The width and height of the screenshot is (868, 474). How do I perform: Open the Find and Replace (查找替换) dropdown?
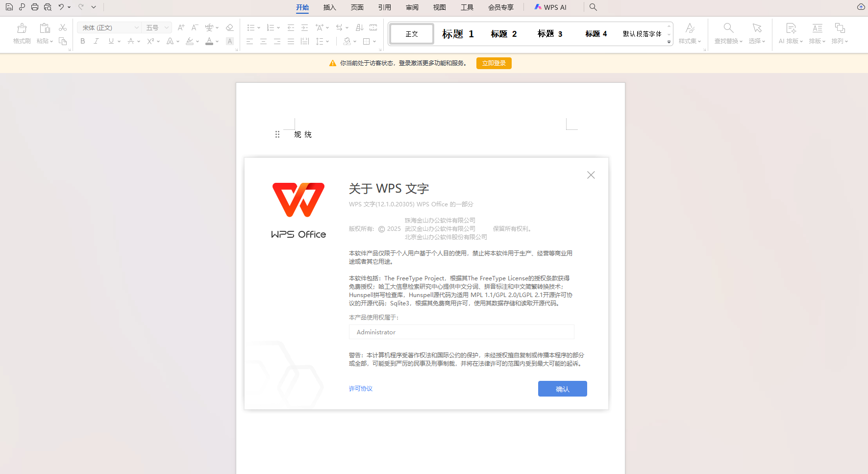coord(728,41)
